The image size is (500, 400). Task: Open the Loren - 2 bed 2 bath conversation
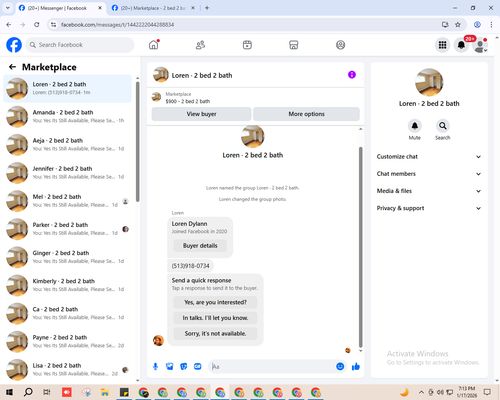pos(67,88)
